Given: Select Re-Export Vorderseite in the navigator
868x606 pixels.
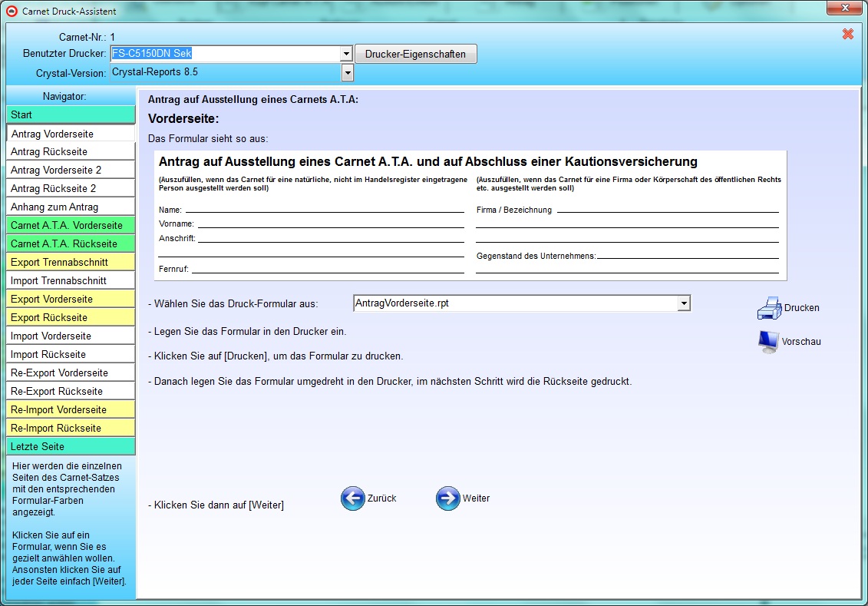Looking at the screenshot, I should pyautogui.click(x=71, y=373).
